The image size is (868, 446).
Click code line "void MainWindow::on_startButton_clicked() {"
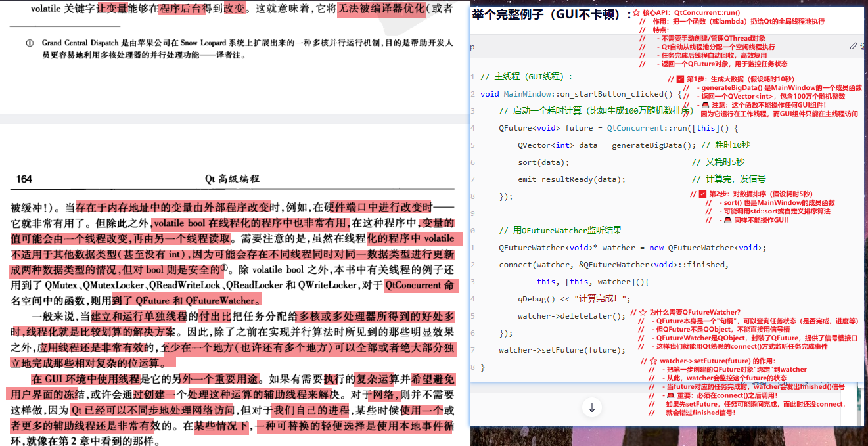[x=582, y=94]
